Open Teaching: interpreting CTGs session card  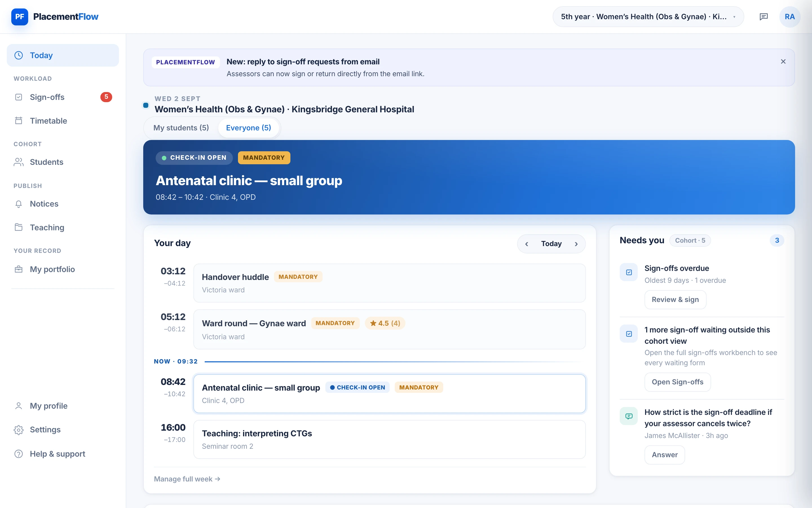390,439
